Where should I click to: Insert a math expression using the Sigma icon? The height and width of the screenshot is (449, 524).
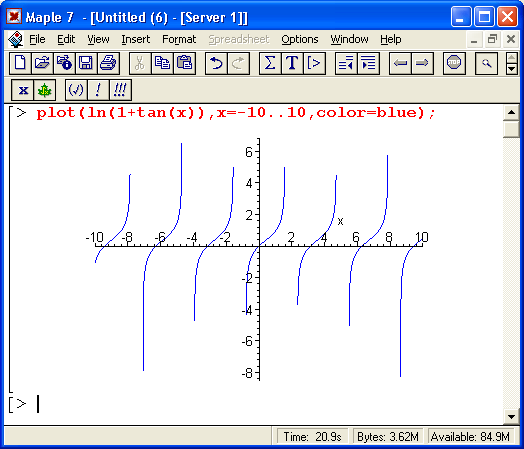270,63
